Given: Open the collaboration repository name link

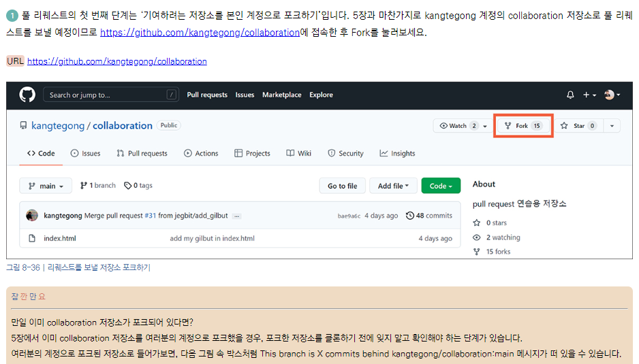Looking at the screenshot, I should coord(122,125).
